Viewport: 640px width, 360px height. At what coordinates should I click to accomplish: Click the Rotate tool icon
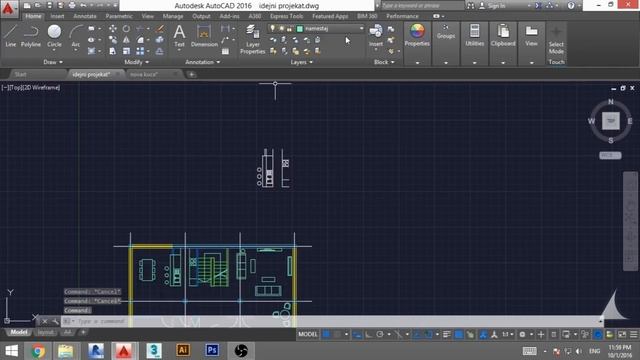point(127,29)
